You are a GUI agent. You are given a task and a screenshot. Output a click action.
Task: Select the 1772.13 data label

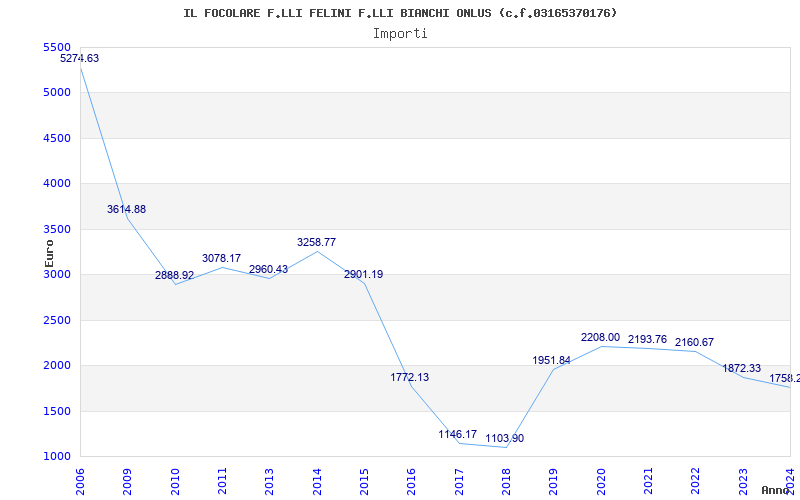[x=410, y=378]
